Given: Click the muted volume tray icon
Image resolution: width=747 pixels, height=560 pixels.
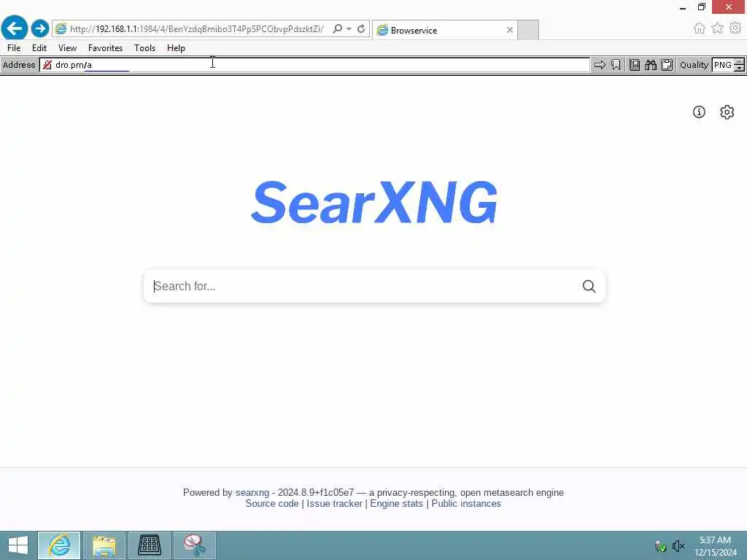Looking at the screenshot, I should point(678,545).
